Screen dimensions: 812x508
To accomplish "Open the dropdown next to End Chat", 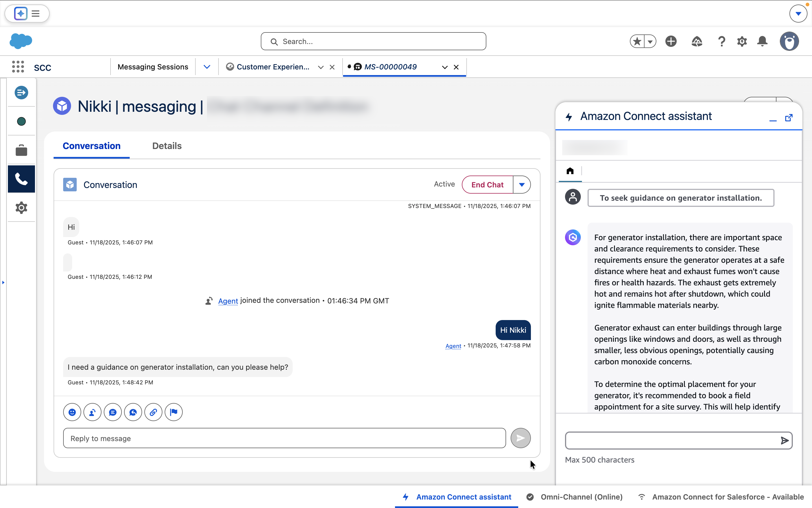I will click(522, 185).
